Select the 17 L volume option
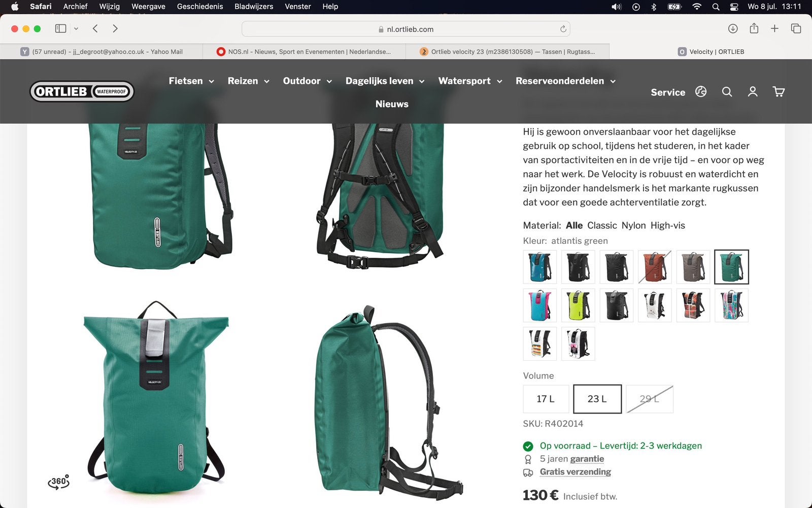The height and width of the screenshot is (508, 812). coord(546,399)
